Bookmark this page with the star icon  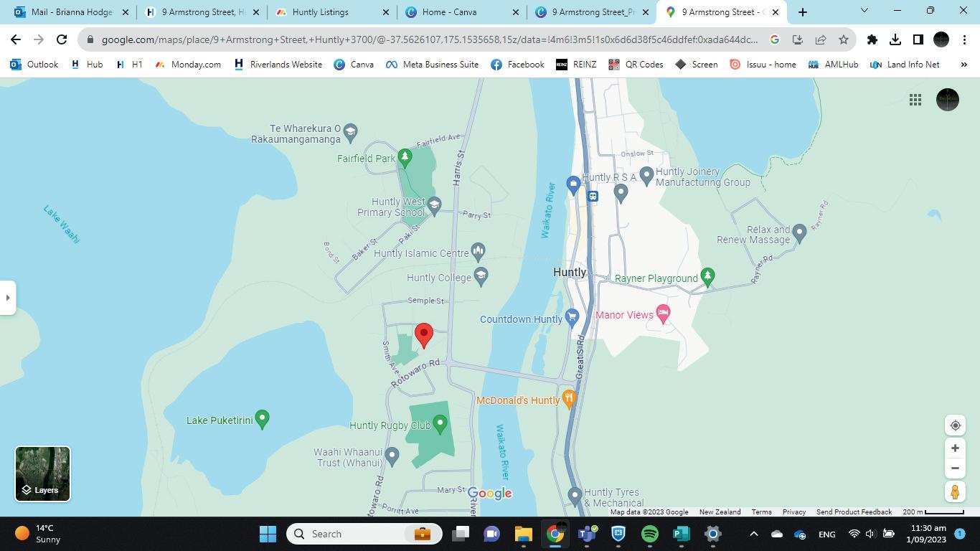[844, 40]
